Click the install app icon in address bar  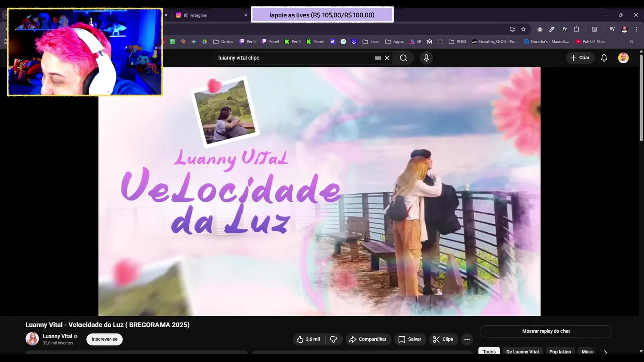(512, 29)
